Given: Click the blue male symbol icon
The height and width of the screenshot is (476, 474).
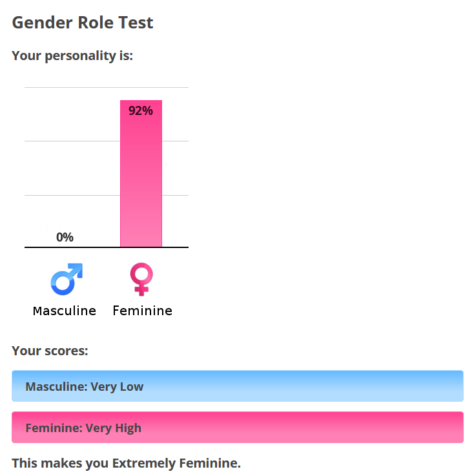Looking at the screenshot, I should coord(67,279).
